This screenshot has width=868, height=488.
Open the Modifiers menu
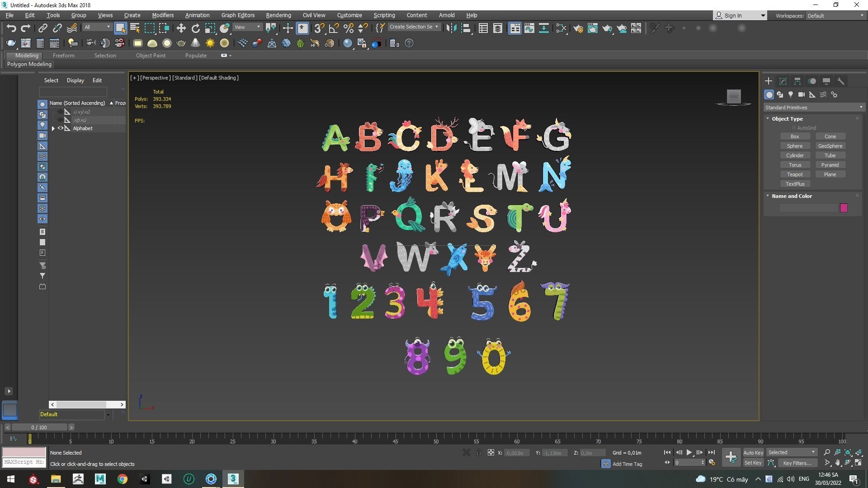(x=163, y=15)
